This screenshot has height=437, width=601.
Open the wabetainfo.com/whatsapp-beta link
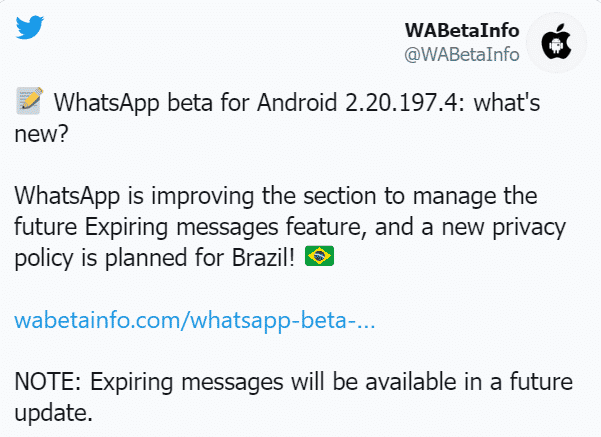click(195, 320)
